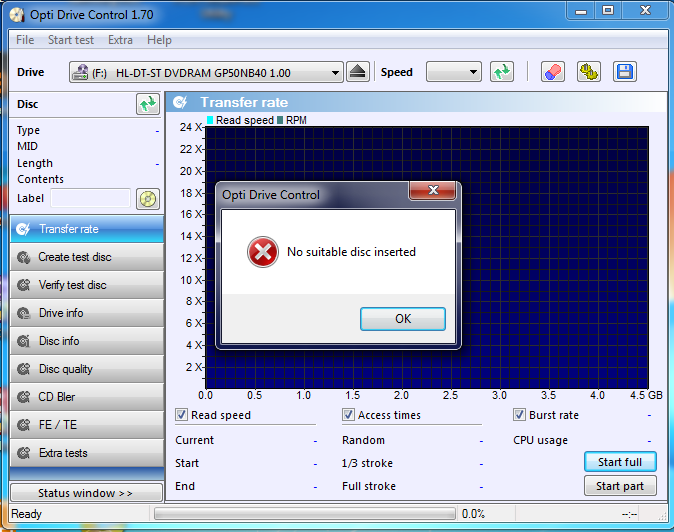Refresh disc info with the green arrows icon
The image size is (674, 532).
coord(148,104)
